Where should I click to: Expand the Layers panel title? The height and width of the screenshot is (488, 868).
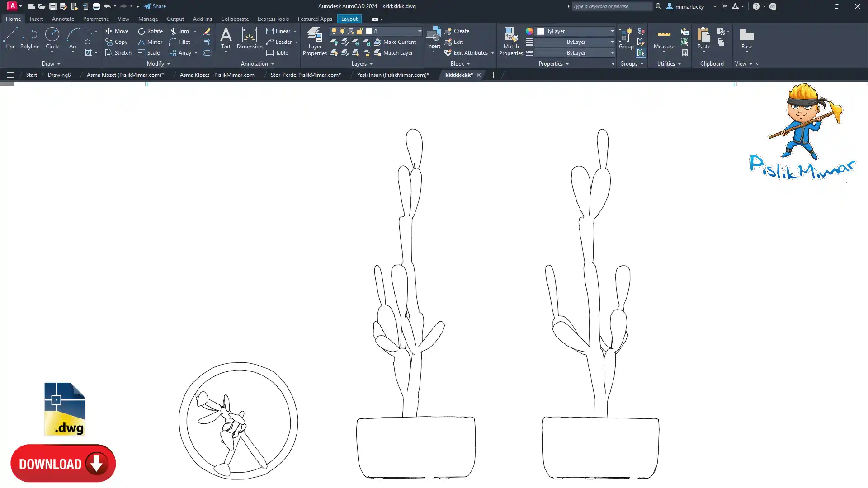pyautogui.click(x=362, y=64)
